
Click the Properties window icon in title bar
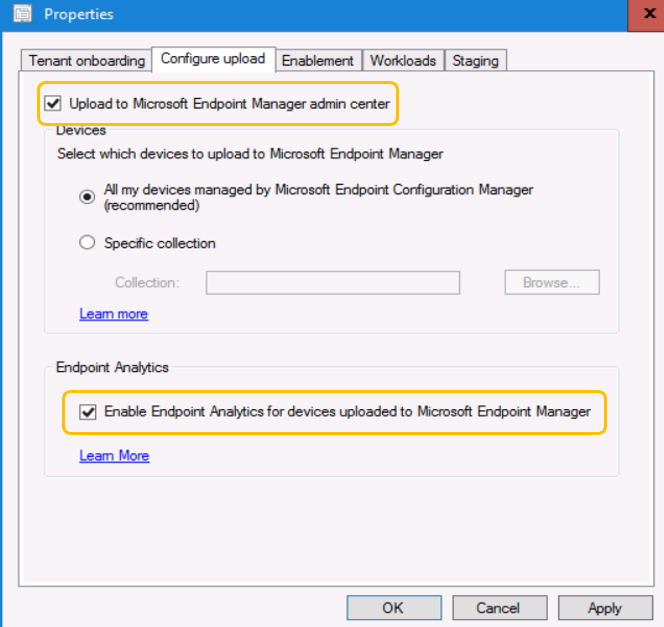click(x=22, y=14)
